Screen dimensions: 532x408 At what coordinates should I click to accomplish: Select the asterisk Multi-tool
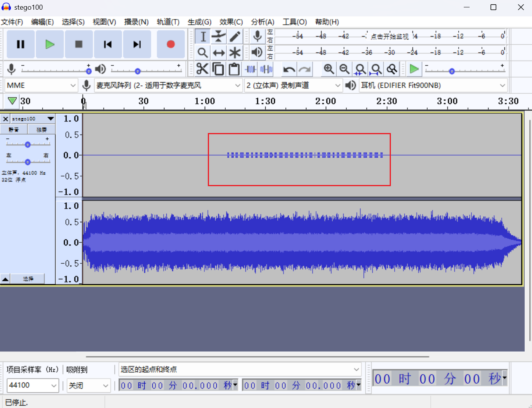tap(235, 52)
